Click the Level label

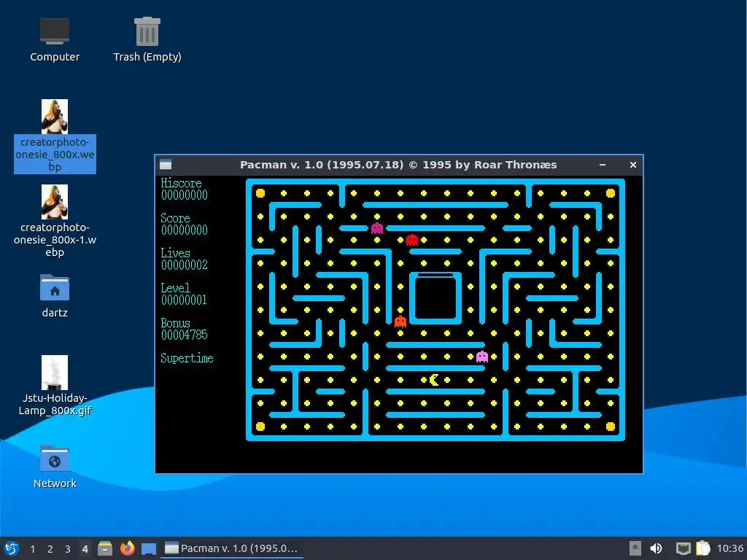pos(175,288)
